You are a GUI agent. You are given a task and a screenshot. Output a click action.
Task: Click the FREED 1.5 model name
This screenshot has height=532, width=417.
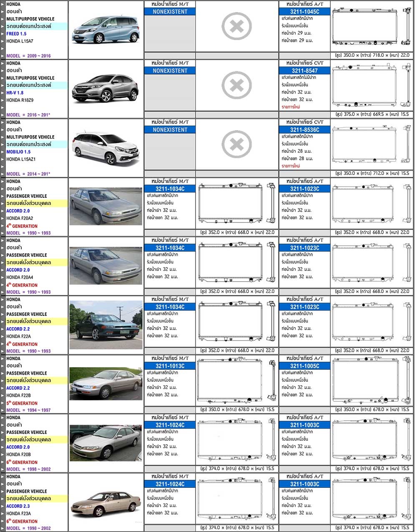click(x=16, y=34)
